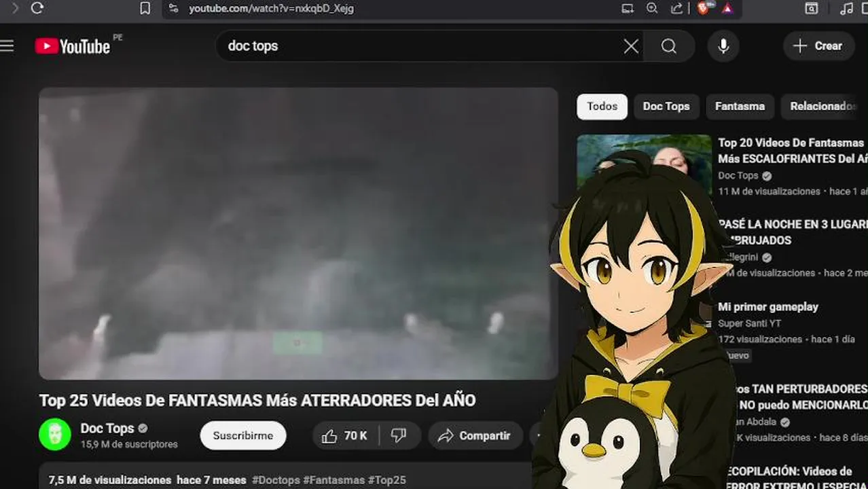This screenshot has width=868, height=489.
Task: Click the address bar URL youtube.com/watch
Action: pyautogui.click(x=271, y=8)
